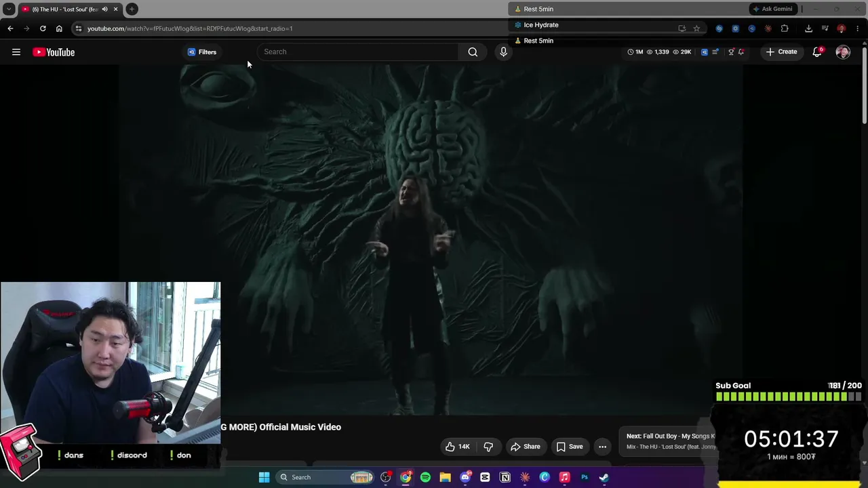Open OBS Studio from the taskbar
868x488 pixels.
(x=386, y=477)
